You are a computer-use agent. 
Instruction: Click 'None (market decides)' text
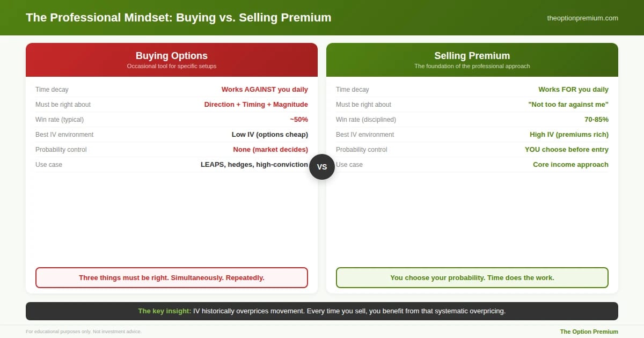270,150
